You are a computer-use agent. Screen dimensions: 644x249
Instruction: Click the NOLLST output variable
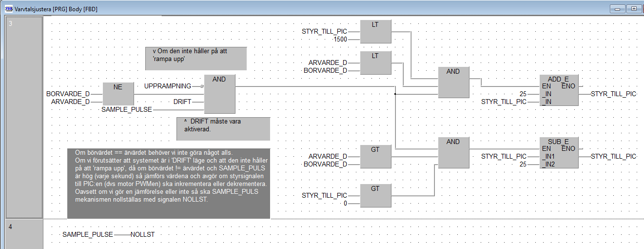tap(142, 235)
